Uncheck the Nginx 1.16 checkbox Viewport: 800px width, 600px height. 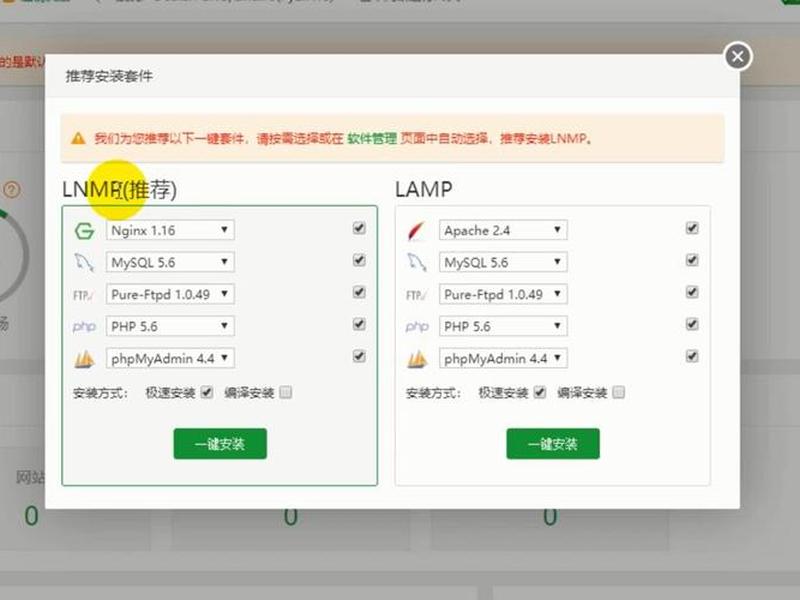(x=359, y=228)
